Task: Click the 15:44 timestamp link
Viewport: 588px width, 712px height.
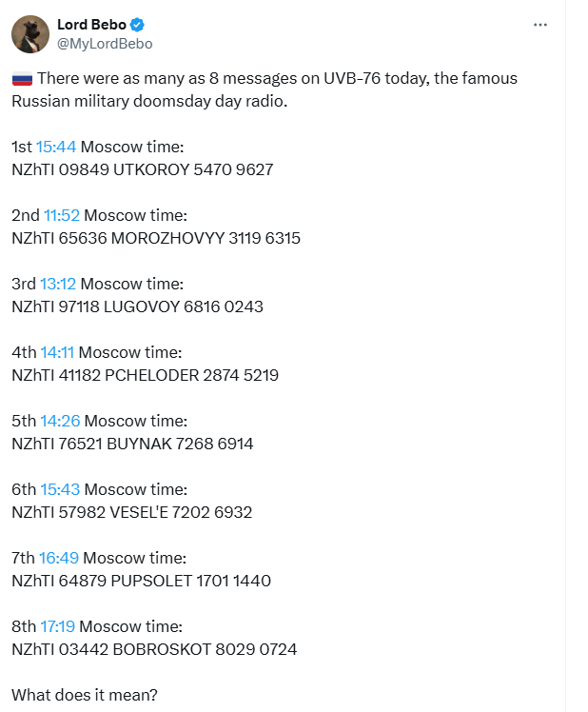Action: coord(56,147)
